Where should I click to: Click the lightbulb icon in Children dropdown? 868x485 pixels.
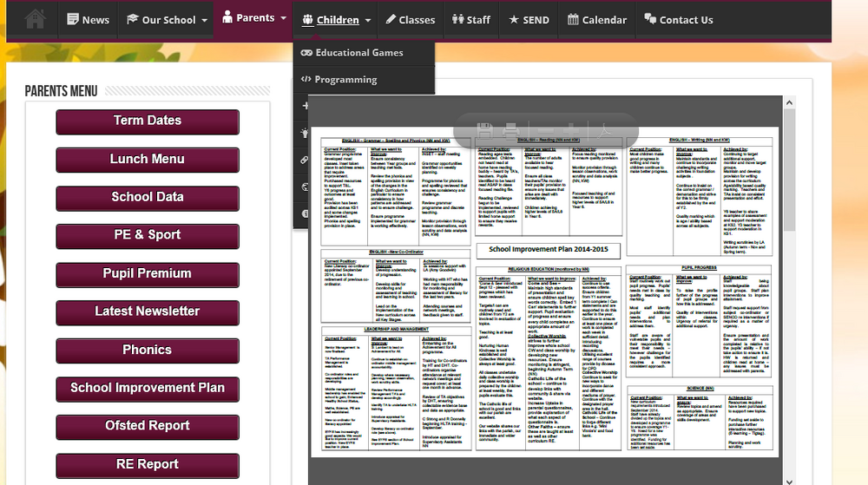pyautogui.click(x=305, y=133)
